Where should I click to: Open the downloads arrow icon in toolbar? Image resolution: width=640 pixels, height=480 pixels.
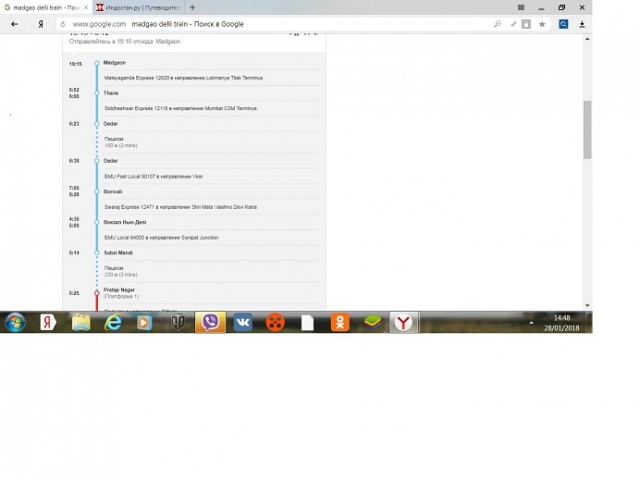point(582,23)
